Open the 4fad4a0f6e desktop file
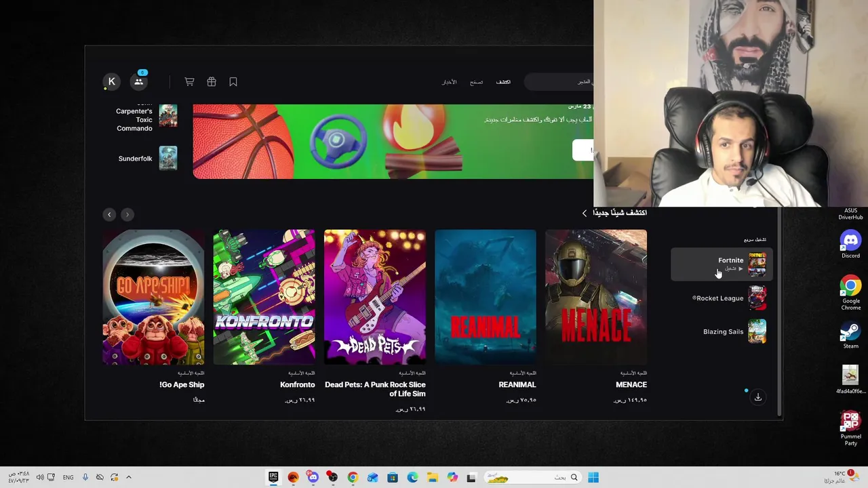The height and width of the screenshot is (488, 868). [850, 380]
